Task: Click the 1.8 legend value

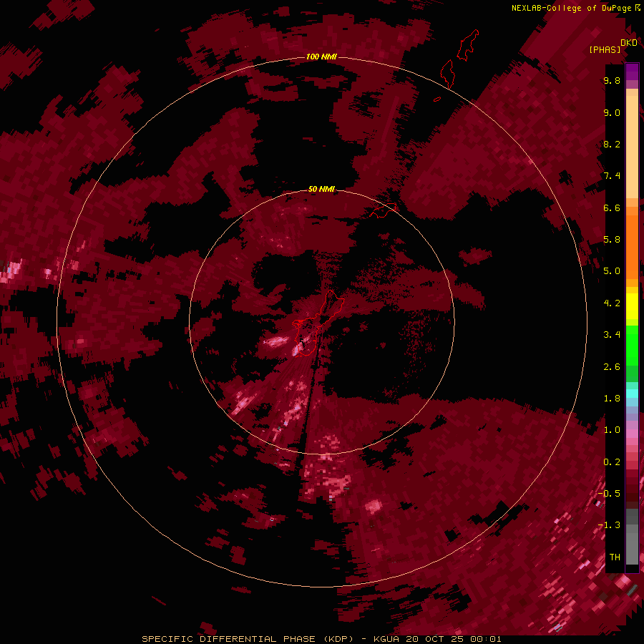Action: pyautogui.click(x=612, y=399)
